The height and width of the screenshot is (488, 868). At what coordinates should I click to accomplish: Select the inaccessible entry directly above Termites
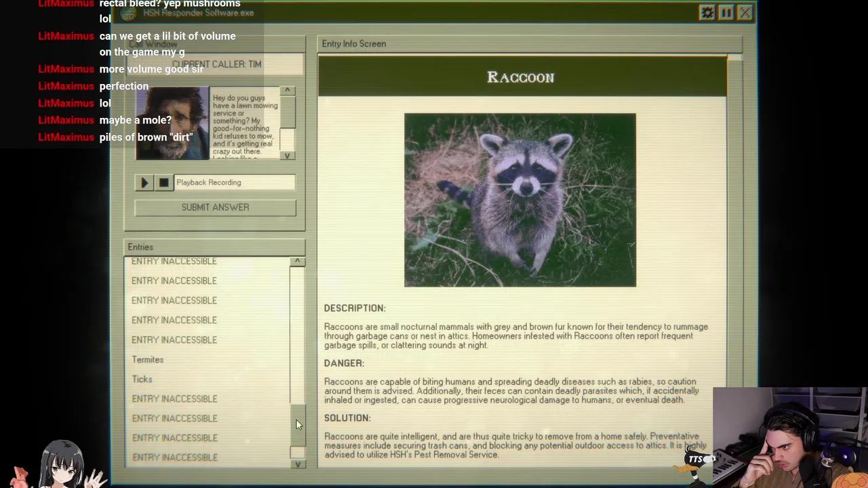174,340
